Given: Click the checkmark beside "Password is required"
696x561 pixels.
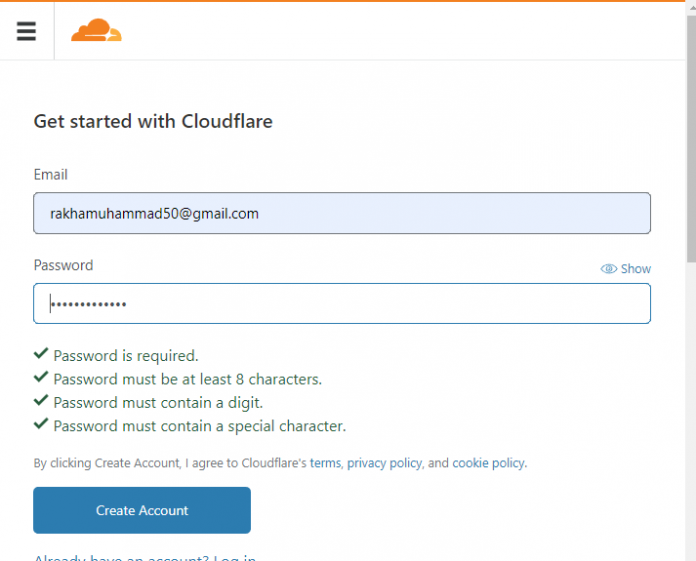Looking at the screenshot, I should point(41,354).
